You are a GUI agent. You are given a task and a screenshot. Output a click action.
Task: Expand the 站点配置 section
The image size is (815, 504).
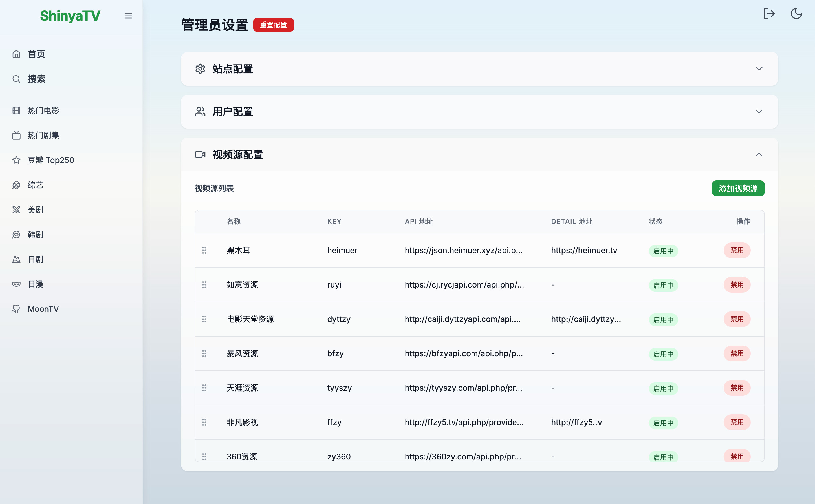coord(479,69)
